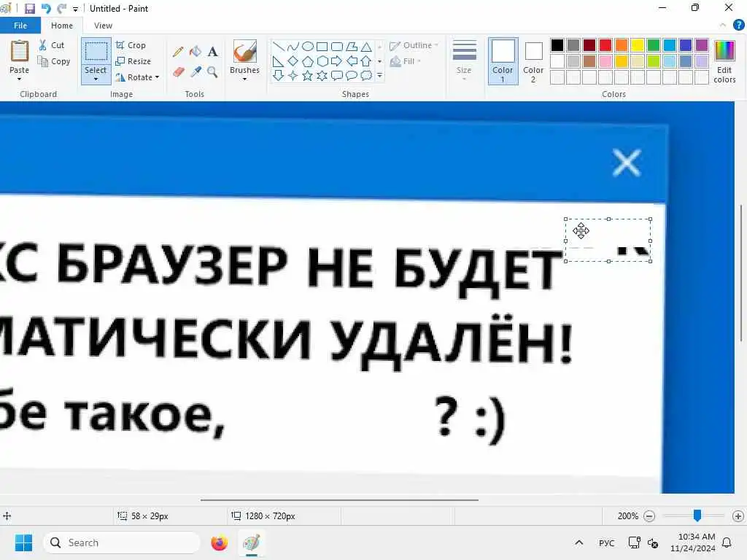Click the Cut button
The width and height of the screenshot is (747, 560).
52,45
